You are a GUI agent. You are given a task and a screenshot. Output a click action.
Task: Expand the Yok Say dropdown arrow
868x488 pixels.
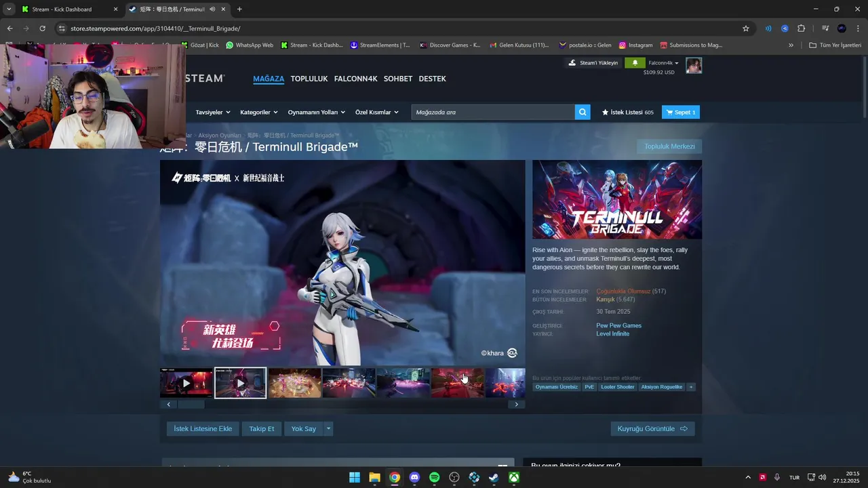(x=328, y=428)
